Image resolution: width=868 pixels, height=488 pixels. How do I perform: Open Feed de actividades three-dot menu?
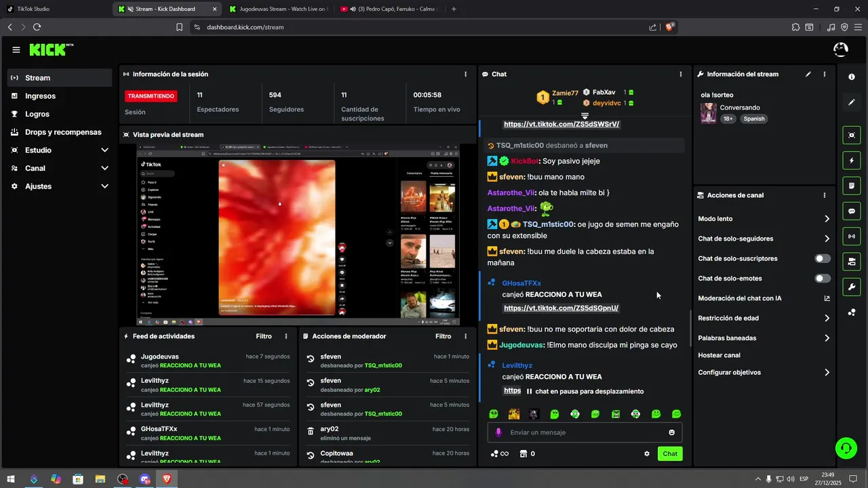pos(286,336)
